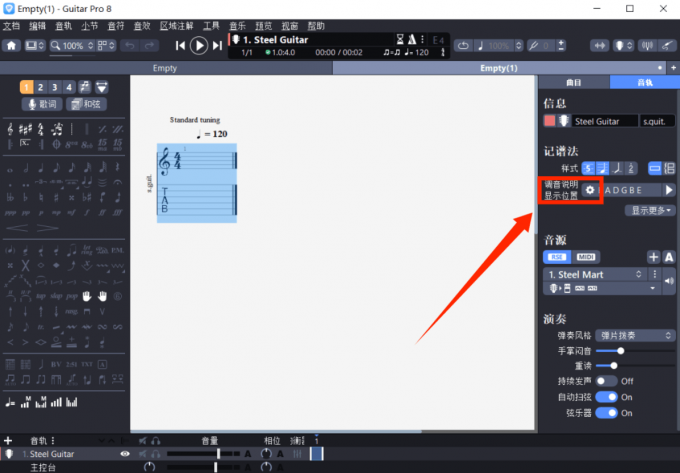Image resolution: width=680 pixels, height=473 pixels.
Task: Open the 工具 menu
Action: point(211,25)
